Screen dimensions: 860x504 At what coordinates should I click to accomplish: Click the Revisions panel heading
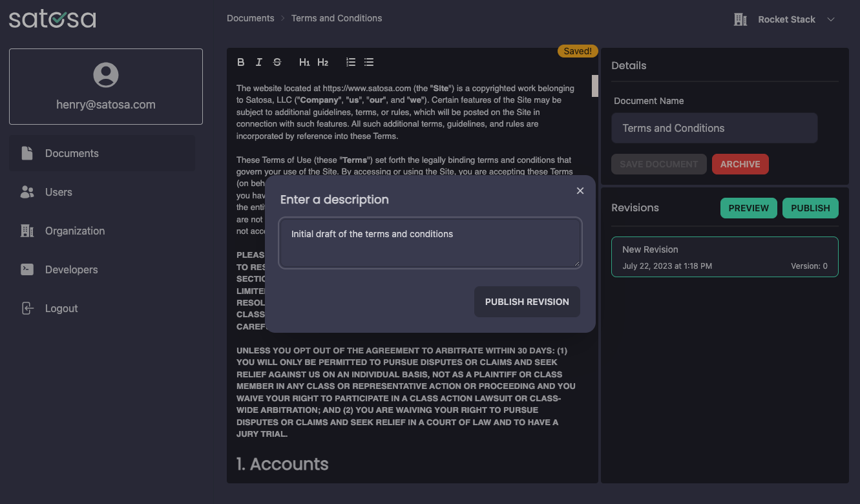[635, 207]
